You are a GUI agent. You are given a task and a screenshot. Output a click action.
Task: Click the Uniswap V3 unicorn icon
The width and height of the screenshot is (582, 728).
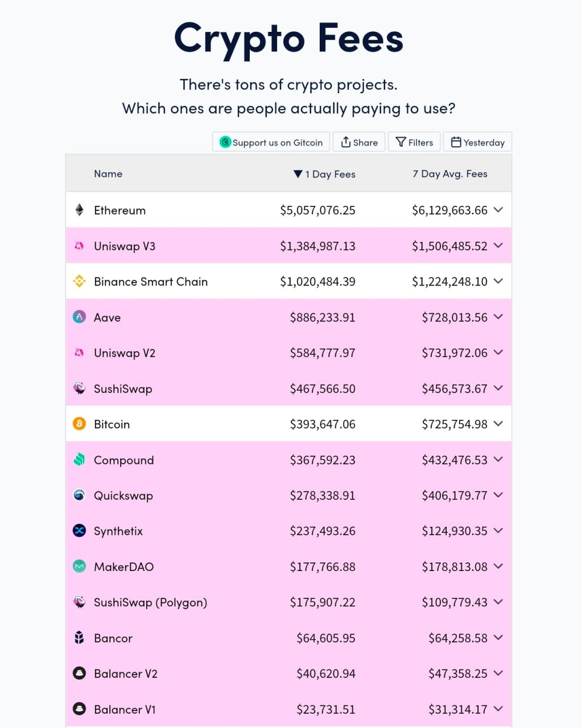coord(80,246)
